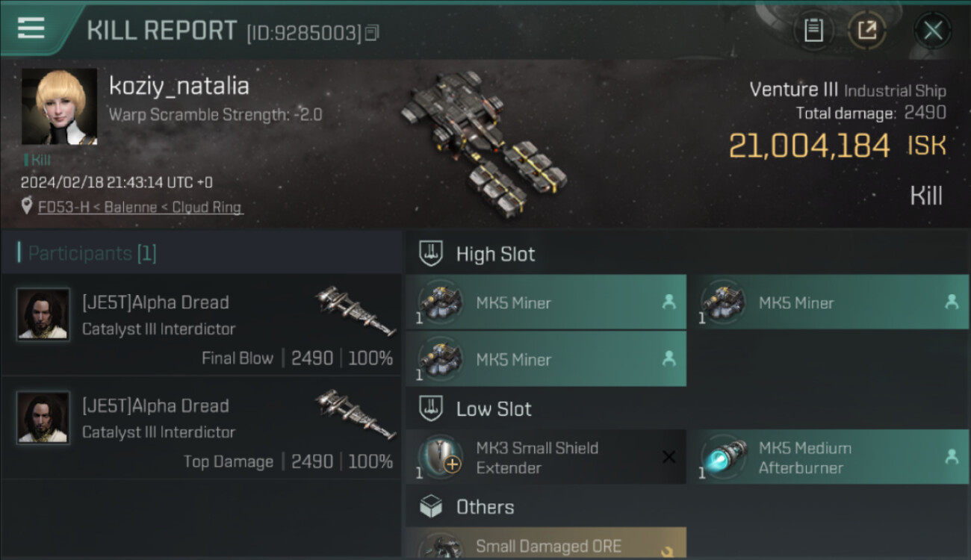Open FD53-H location link
The height and width of the screenshot is (560, 971).
pyautogui.click(x=140, y=208)
